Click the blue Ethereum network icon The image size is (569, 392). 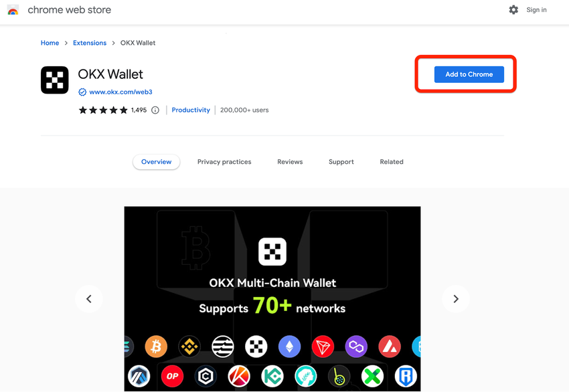click(x=290, y=347)
